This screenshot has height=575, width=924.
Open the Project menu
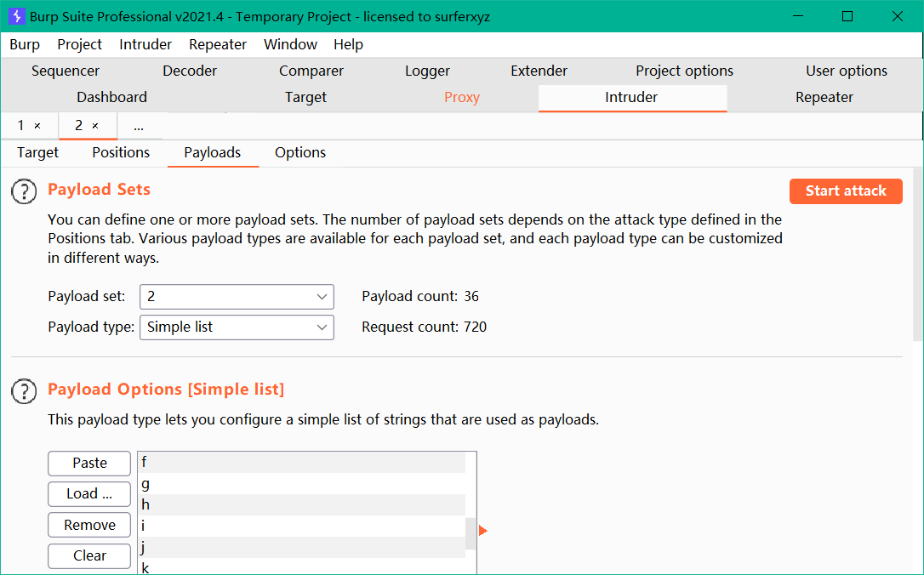click(x=80, y=44)
